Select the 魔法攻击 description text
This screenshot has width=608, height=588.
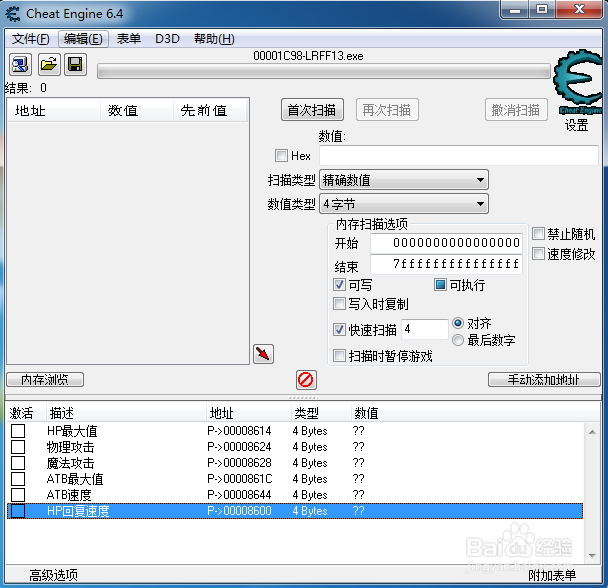pyautogui.click(x=70, y=463)
